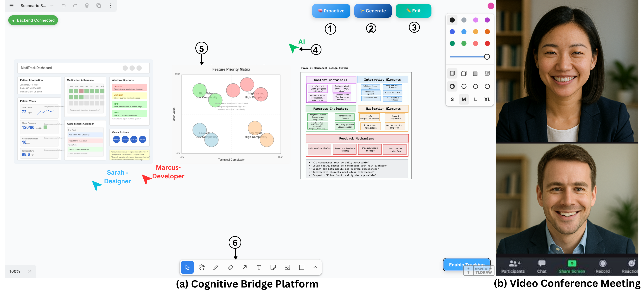Choose the Text tool
Screen dimensions: 644x293
click(x=259, y=267)
